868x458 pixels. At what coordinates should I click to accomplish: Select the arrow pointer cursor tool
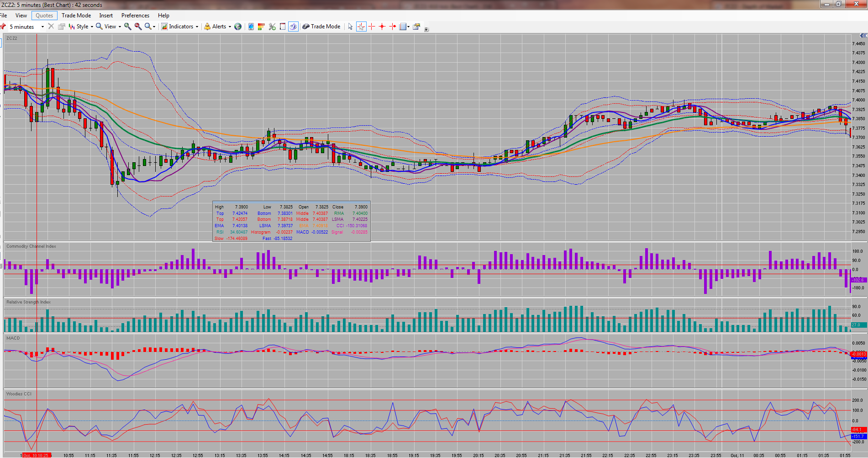pos(350,27)
